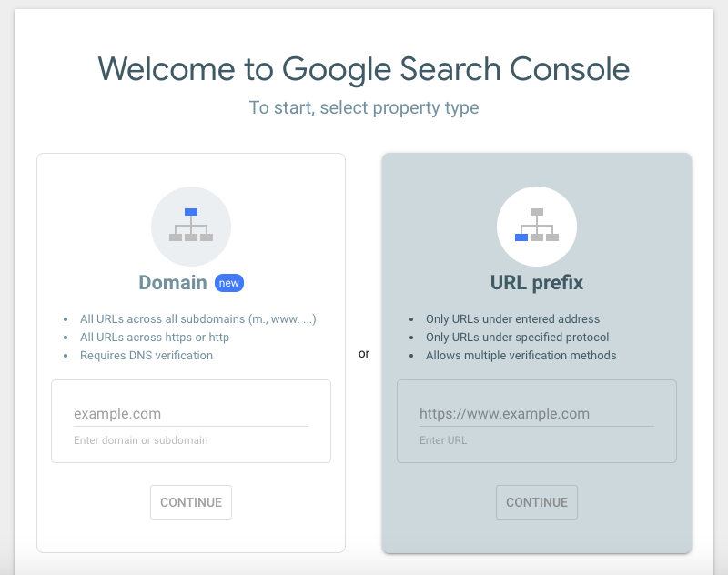Click "Only URLs under entered address" bullet
728x575 pixels.
[x=512, y=319]
